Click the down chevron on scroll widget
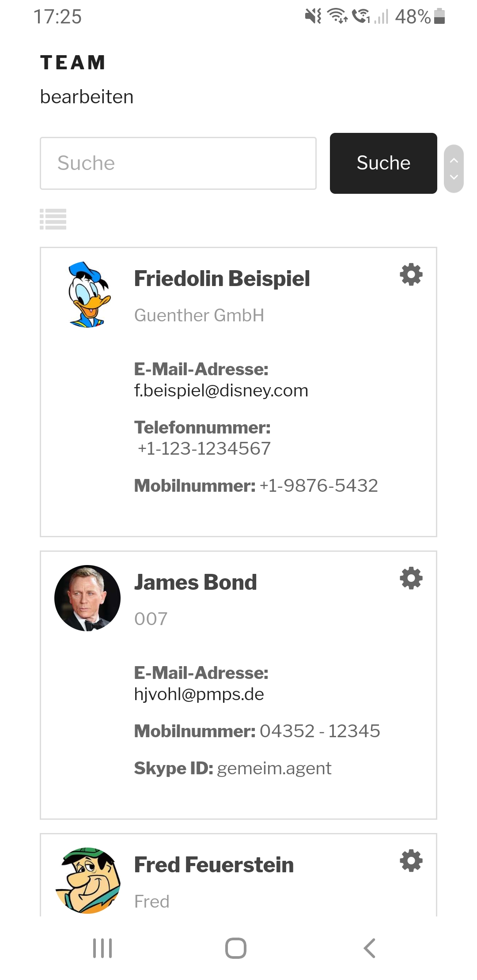Screen dimensions: 477x980 pyautogui.click(x=454, y=177)
